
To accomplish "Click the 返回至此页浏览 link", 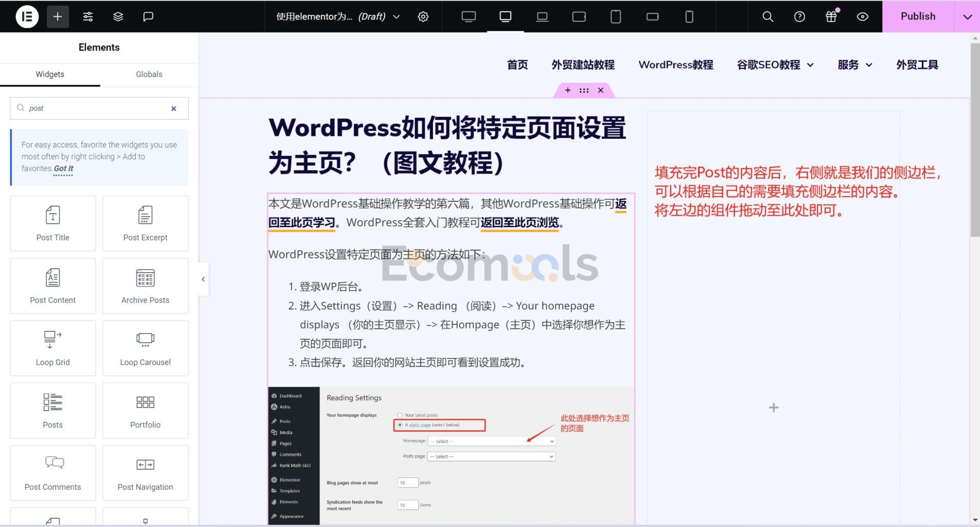I will [520, 223].
